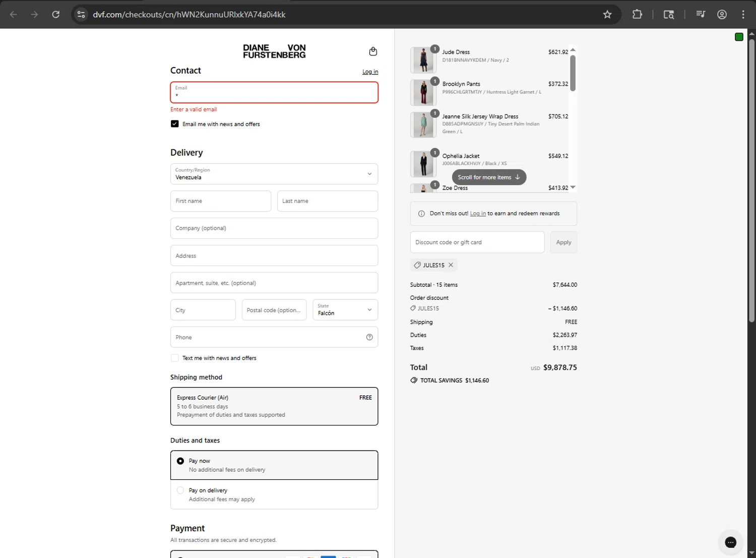The height and width of the screenshot is (558, 756).
Task: Click the phone field help question icon
Action: [x=369, y=337]
